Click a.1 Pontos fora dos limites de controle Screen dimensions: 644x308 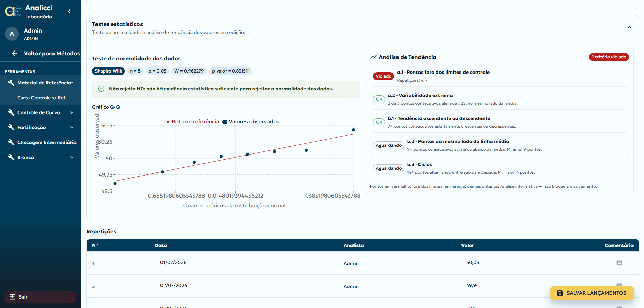[443, 72]
